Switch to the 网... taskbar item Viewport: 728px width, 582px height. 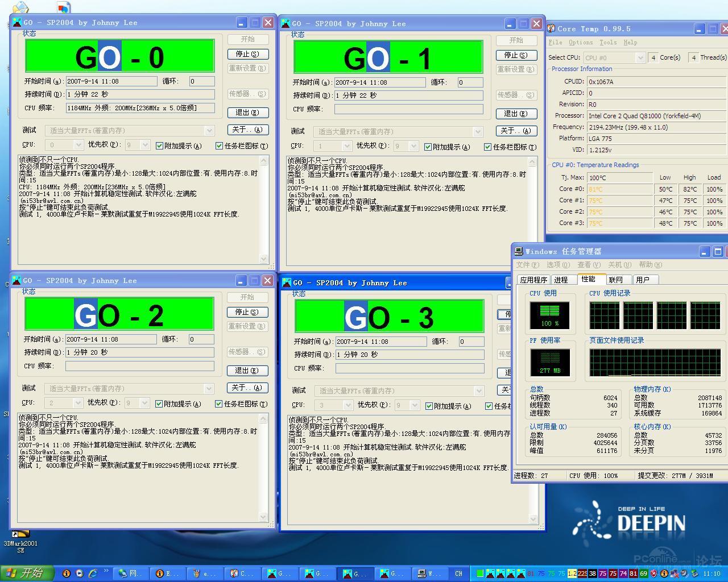point(130,573)
